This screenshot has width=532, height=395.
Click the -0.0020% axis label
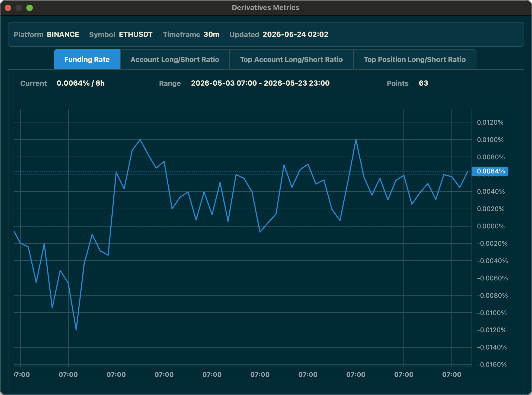click(492, 244)
